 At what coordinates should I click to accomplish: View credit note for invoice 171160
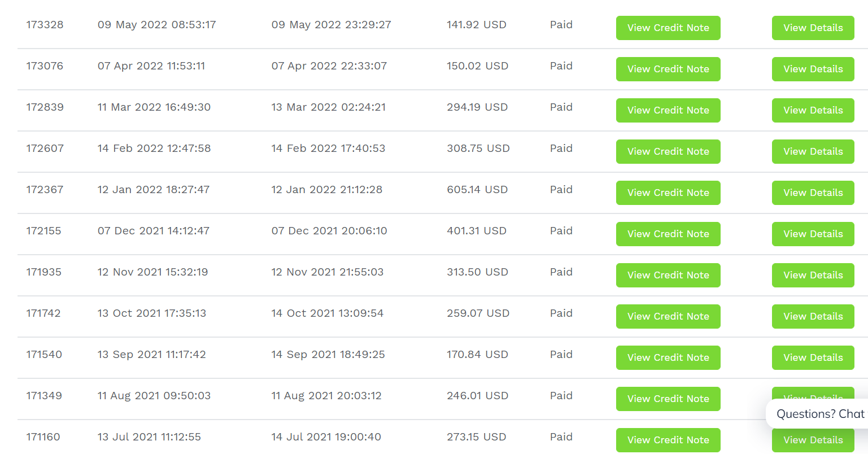[668, 440]
